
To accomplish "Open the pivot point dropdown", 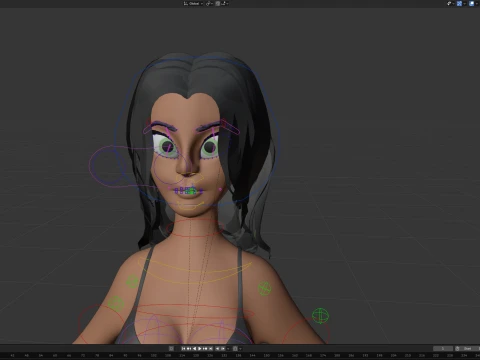I will click(x=210, y=4).
